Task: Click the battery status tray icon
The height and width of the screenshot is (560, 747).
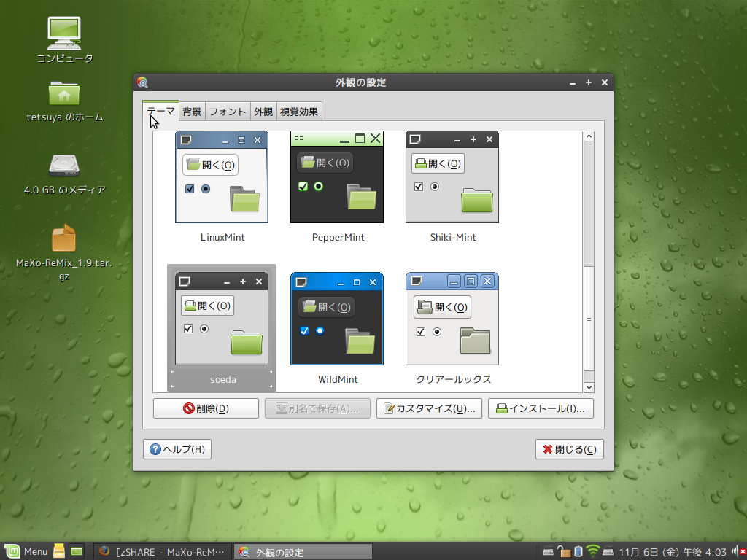Action: click(578, 551)
